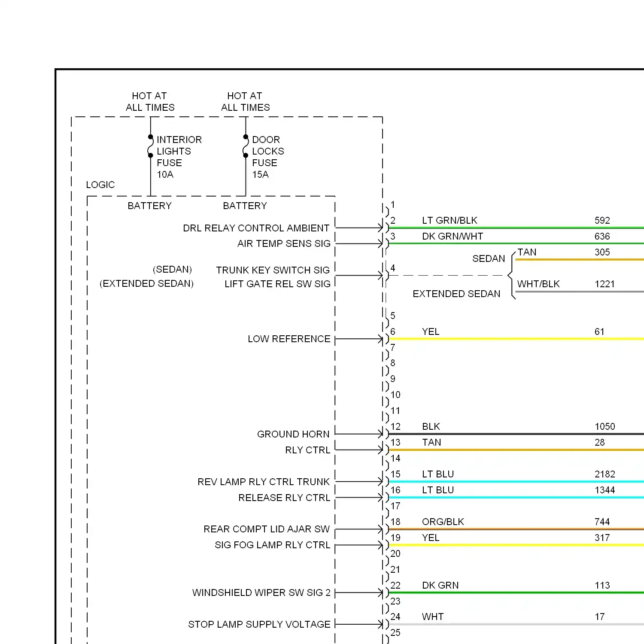Image resolution: width=644 pixels, height=644 pixels.
Task: Click connector pin number 10
Action: [x=395, y=395]
